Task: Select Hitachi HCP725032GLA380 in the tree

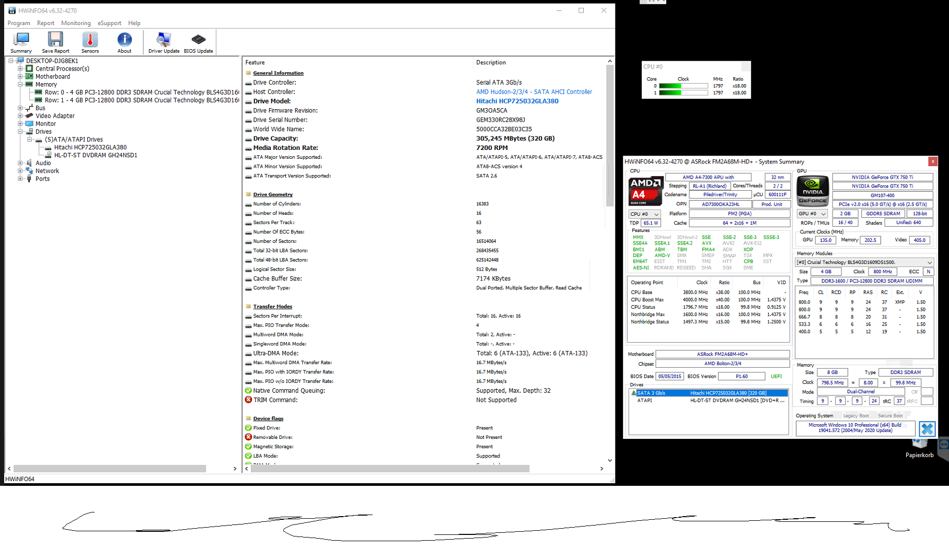Action: (90, 147)
